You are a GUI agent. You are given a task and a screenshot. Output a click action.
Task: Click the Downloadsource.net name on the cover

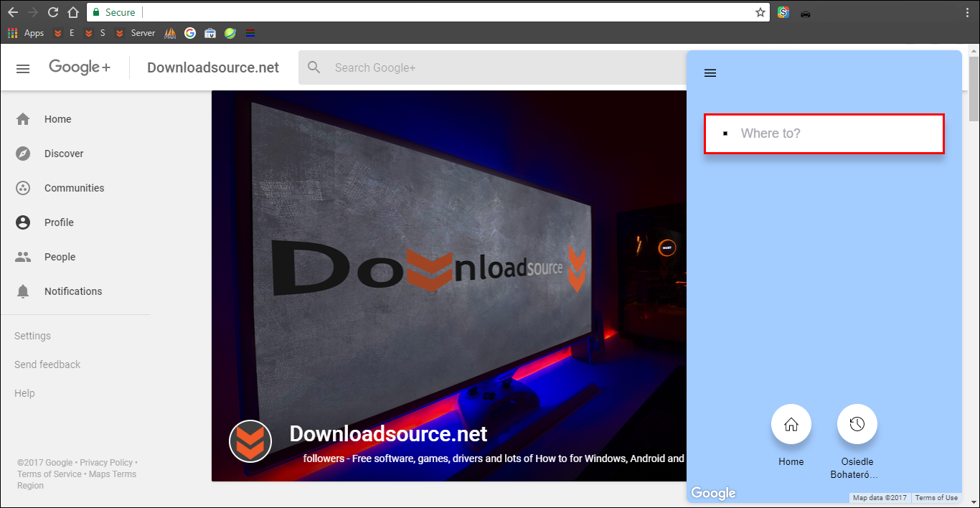(388, 433)
